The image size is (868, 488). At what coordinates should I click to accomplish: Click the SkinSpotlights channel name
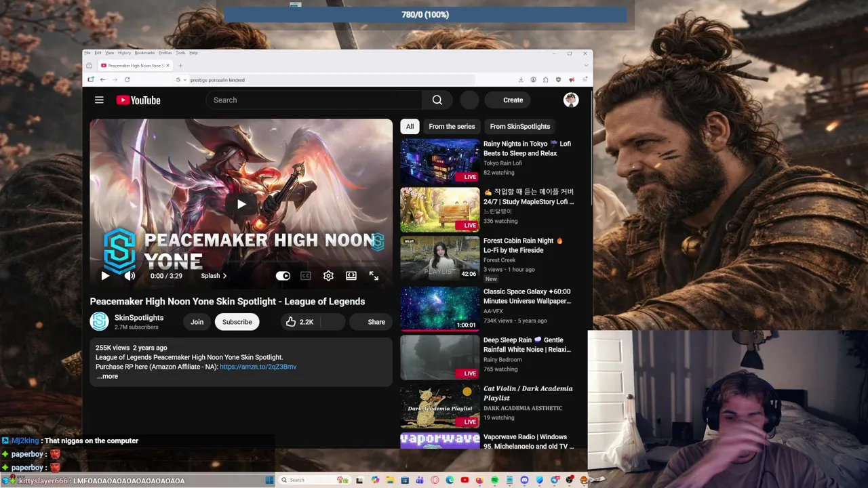[x=139, y=318]
